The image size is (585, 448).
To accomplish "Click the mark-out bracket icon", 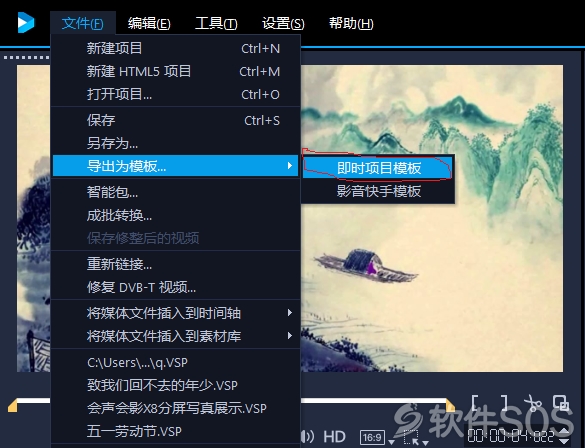I will (x=504, y=402).
